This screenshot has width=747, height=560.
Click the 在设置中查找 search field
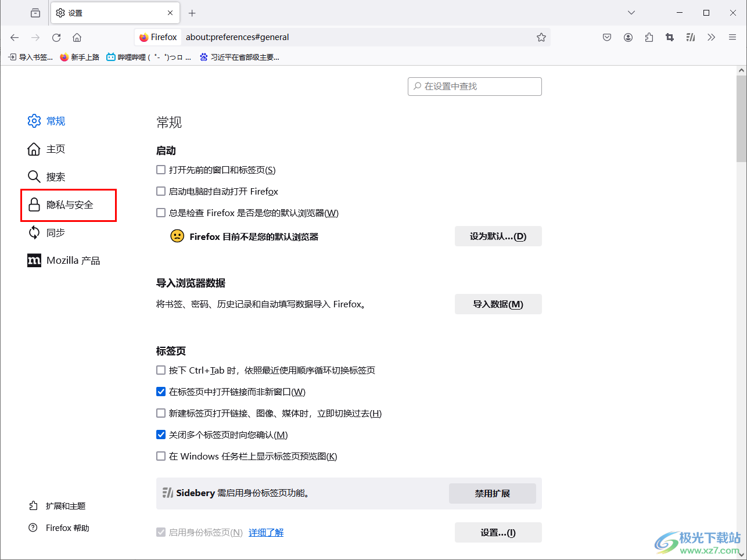[475, 86]
